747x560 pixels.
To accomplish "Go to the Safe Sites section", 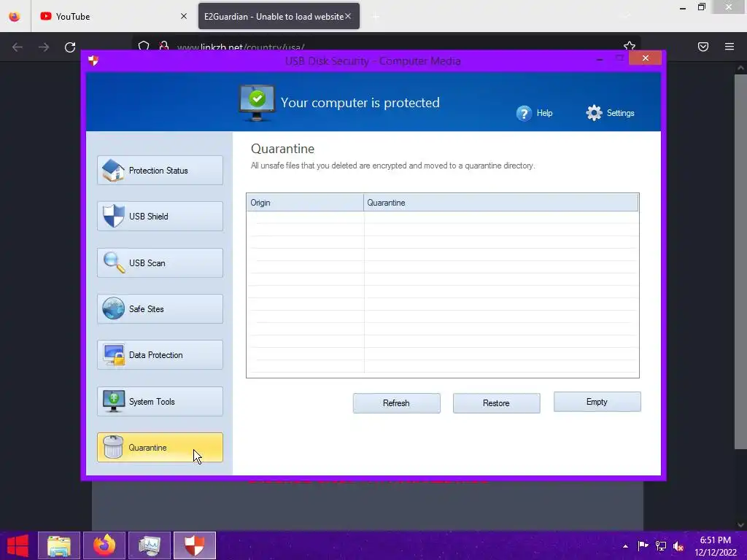I will click(x=160, y=309).
